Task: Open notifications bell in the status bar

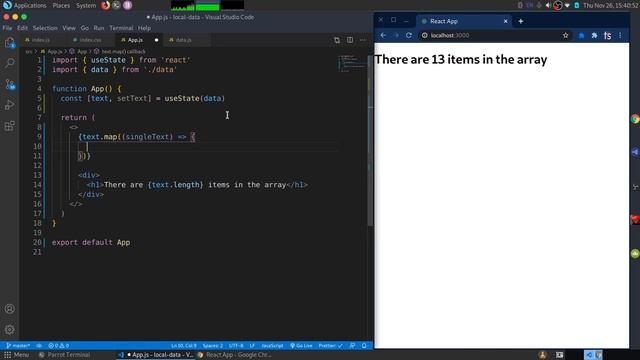Action: coord(364,346)
